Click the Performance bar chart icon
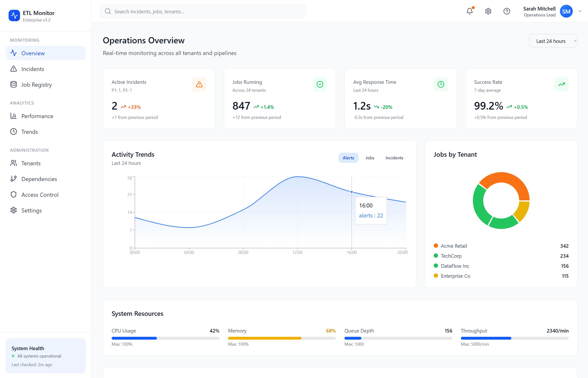 coord(14,116)
